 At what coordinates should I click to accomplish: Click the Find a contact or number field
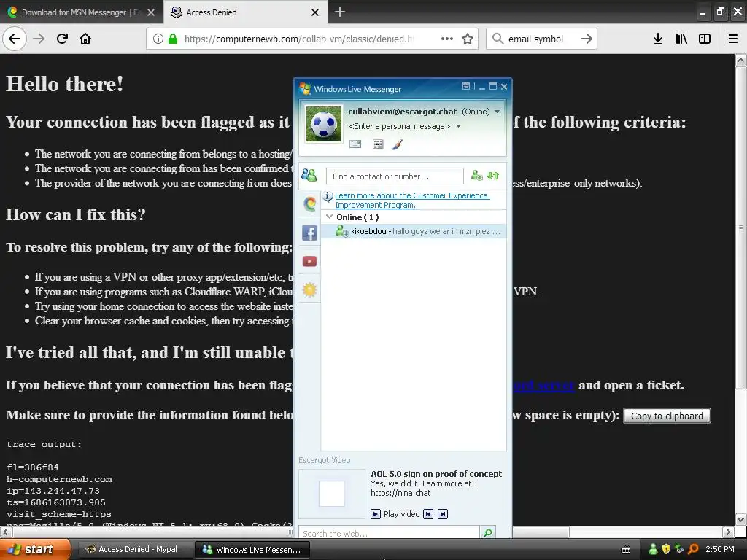coord(395,176)
